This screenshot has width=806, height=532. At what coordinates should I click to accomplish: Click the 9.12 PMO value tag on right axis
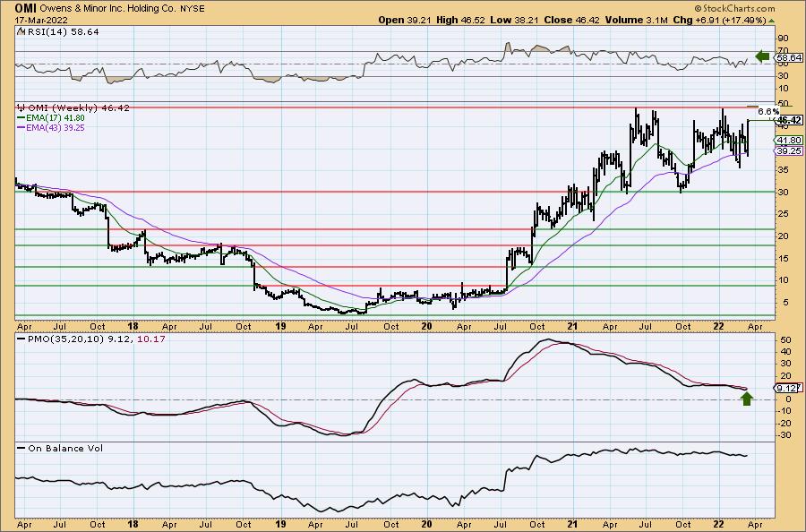point(787,388)
